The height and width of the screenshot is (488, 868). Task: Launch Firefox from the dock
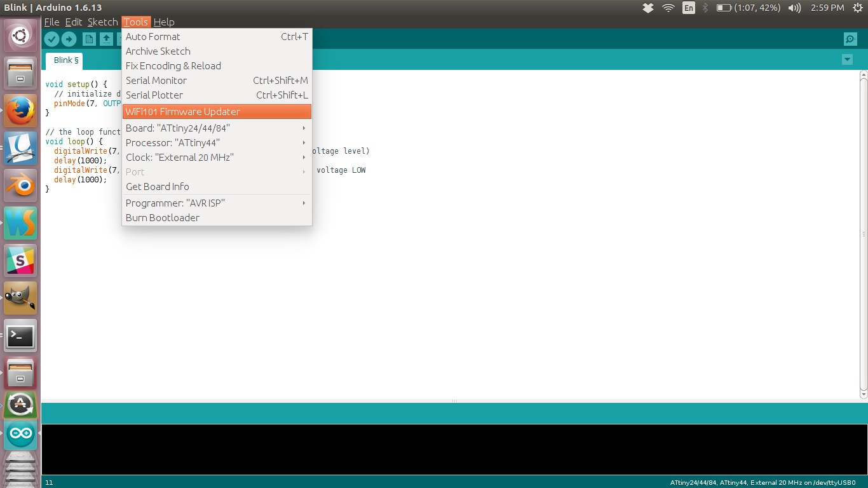21,111
